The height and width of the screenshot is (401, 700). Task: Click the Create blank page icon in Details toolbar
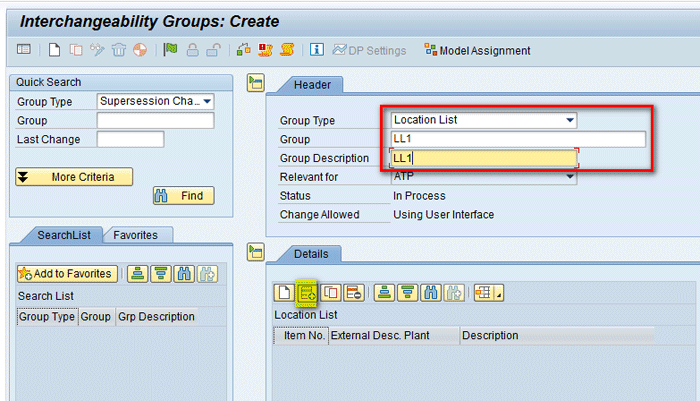(285, 293)
